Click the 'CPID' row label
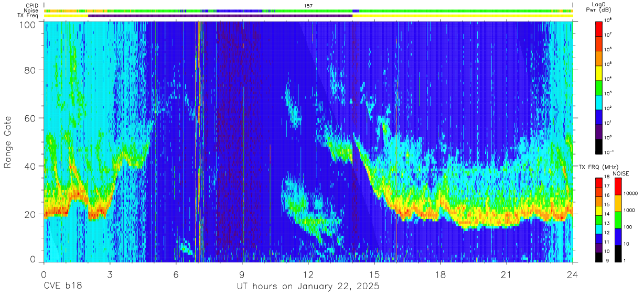This screenshot has width=644, height=297. (x=32, y=5)
